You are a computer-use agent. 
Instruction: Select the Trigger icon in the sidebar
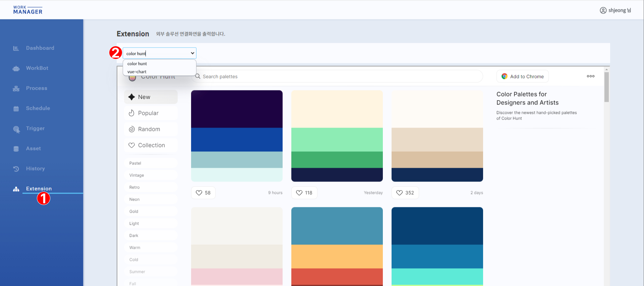point(16,129)
